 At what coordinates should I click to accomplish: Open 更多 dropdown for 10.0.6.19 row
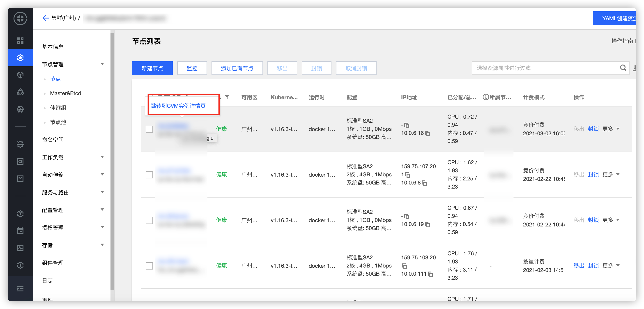pyautogui.click(x=611, y=220)
